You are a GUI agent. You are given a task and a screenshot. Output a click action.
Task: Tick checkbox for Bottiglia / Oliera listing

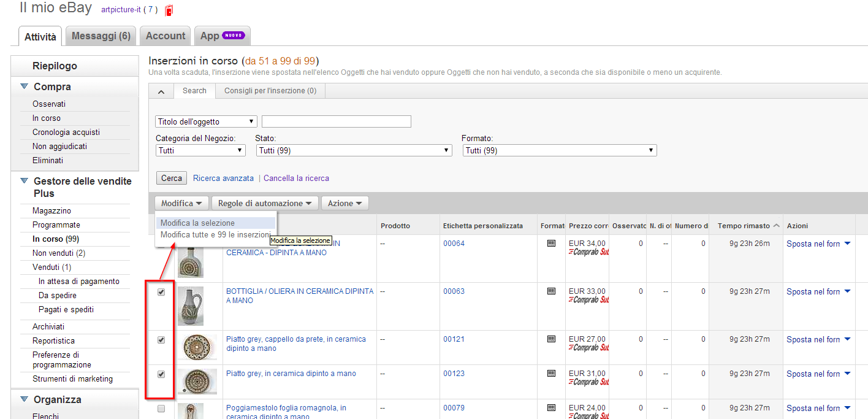[161, 292]
